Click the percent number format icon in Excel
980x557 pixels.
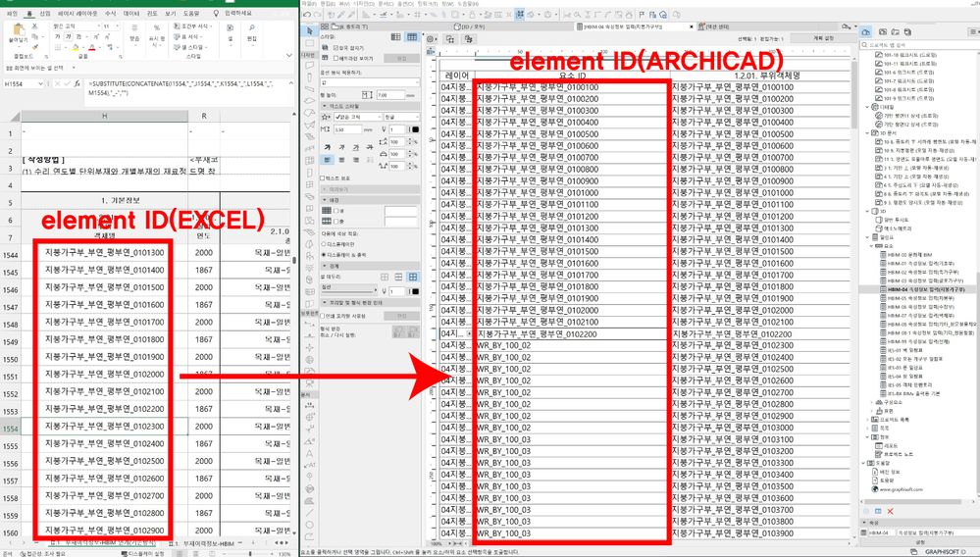pyautogui.click(x=156, y=28)
